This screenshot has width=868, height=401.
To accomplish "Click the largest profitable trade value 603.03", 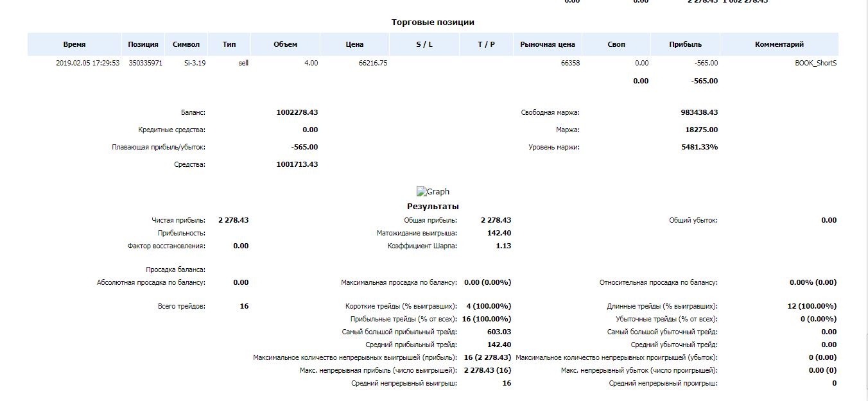I will click(499, 332).
